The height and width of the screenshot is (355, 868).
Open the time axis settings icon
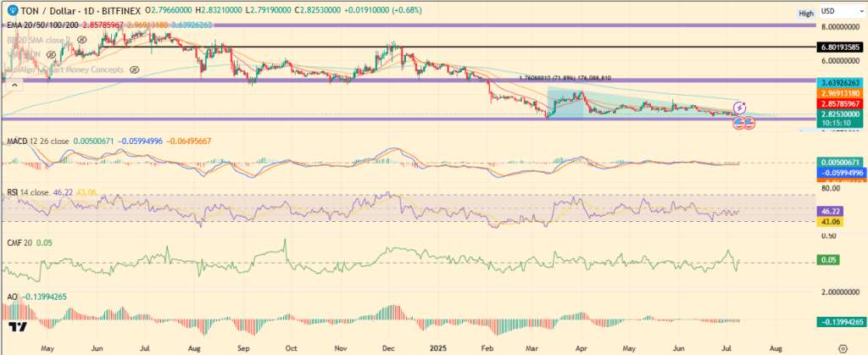point(842,347)
